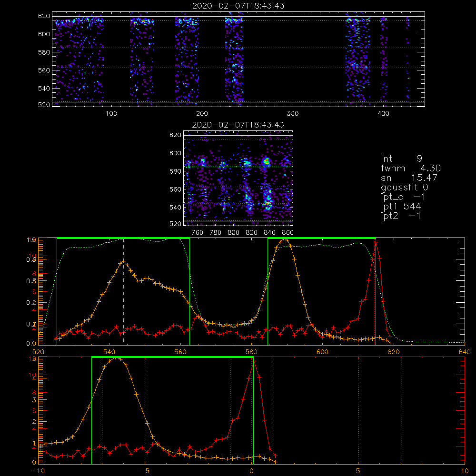Click green vertical line at 562 in profile plot
The height and width of the screenshot is (476, 476).
click(190, 291)
